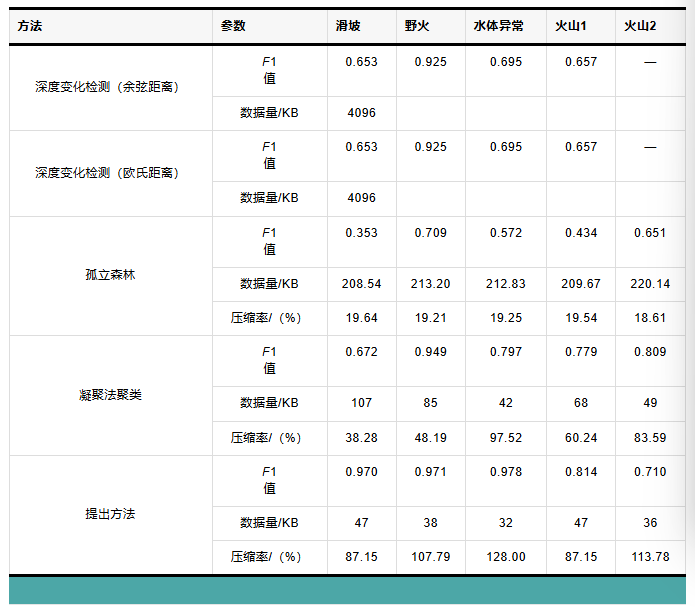This screenshot has height=613, width=695.
Task: Select the 参数 column header
Action: coord(233,26)
